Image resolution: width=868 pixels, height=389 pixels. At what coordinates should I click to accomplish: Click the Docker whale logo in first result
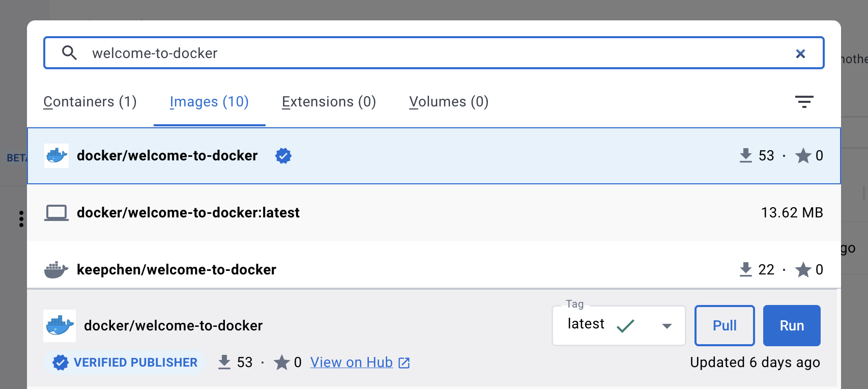coord(56,156)
